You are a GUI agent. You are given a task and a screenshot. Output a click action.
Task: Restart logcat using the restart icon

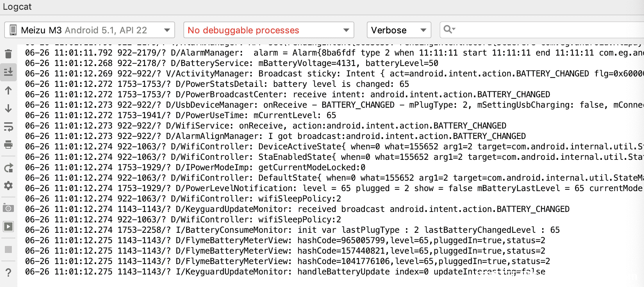pos(8,168)
